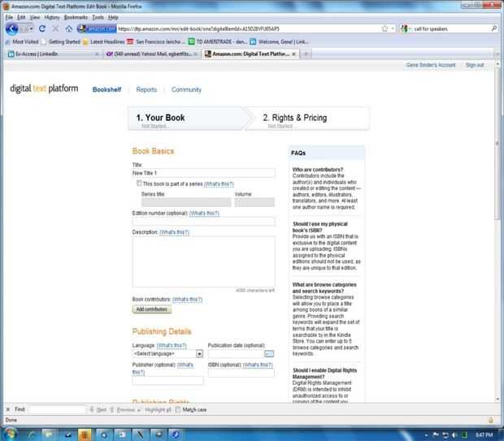Viewport: 504px width, 441px height.
Task: Click in the Title input field
Action: (203, 173)
